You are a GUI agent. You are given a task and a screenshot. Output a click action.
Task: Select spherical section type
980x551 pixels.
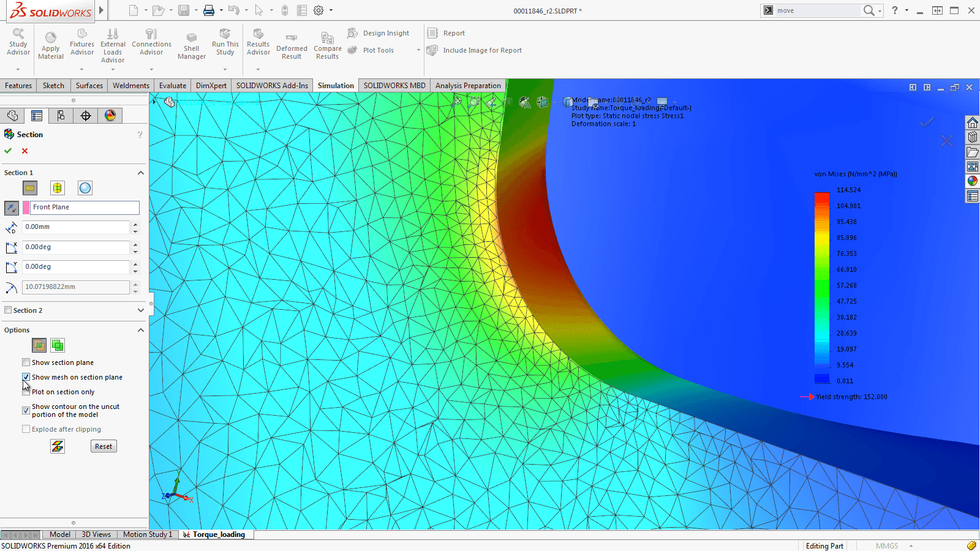click(x=85, y=188)
